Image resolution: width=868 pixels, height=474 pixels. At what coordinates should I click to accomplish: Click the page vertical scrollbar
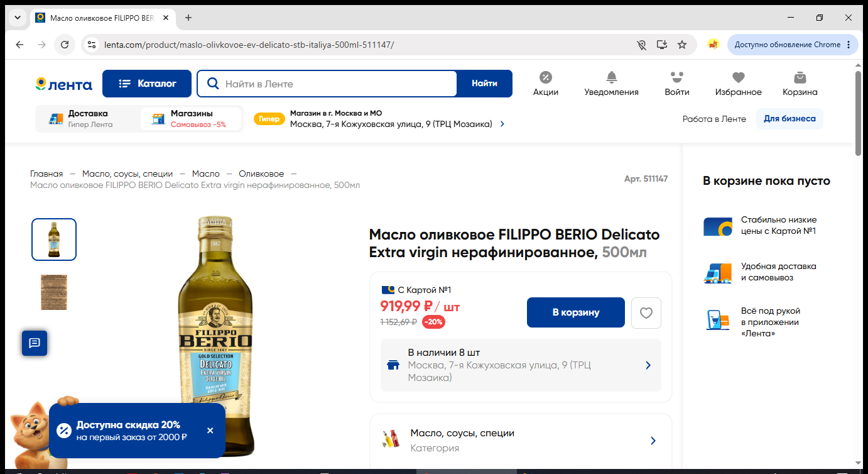click(859, 113)
